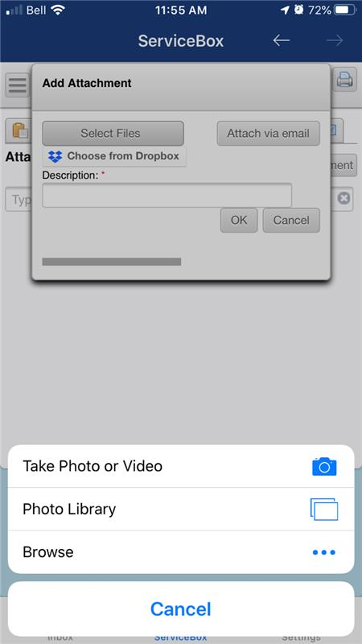Screen dimensions: 362x644
Task: Cancel the Add Attachment dialog
Action: coord(291,221)
